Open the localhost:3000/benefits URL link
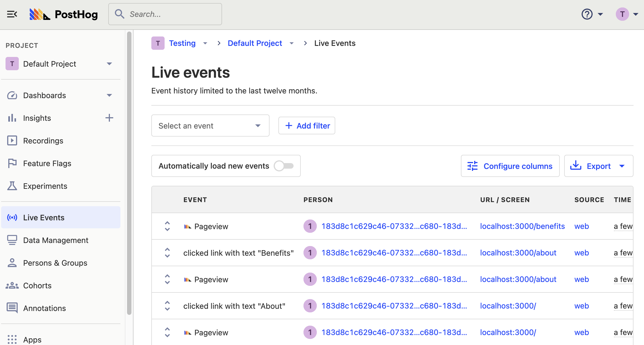This screenshot has height=345, width=644. point(522,226)
